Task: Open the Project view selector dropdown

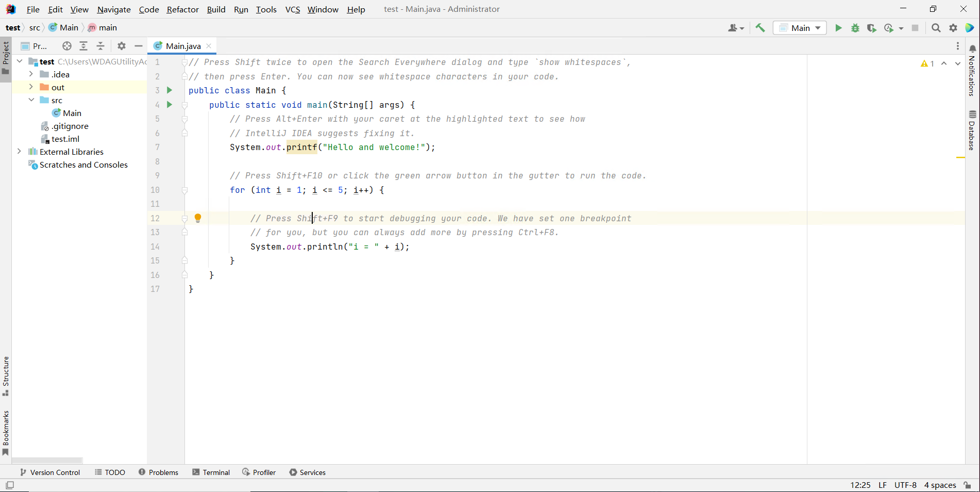Action: pos(34,46)
